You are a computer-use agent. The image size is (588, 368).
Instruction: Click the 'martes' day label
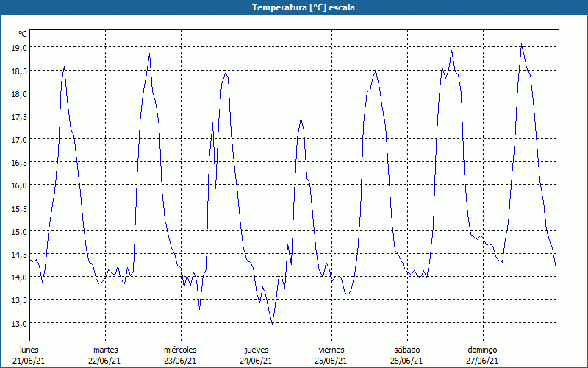[105, 350]
